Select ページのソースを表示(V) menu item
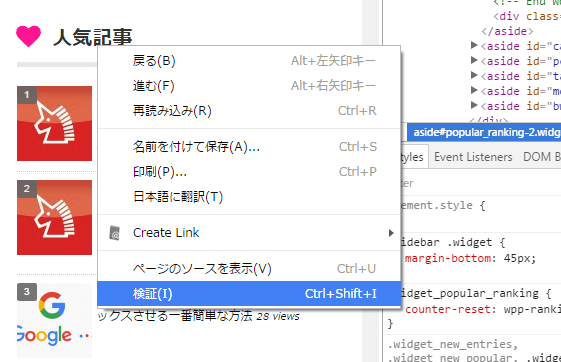The width and height of the screenshot is (561, 362). (x=249, y=269)
